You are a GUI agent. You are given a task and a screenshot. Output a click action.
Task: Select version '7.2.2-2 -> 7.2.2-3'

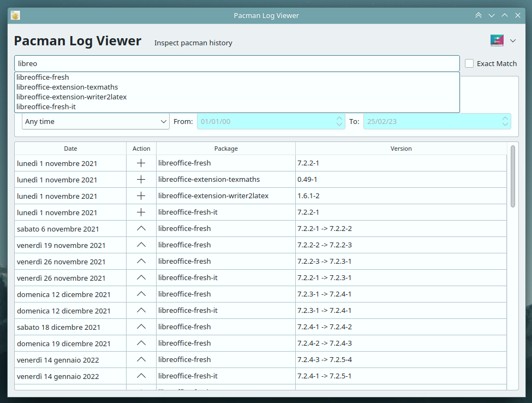401,245
